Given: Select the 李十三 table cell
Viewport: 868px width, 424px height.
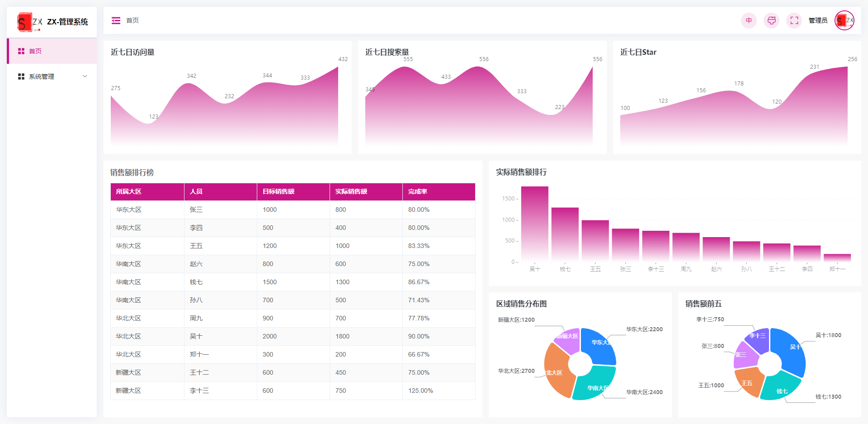Looking at the screenshot, I should point(221,391).
